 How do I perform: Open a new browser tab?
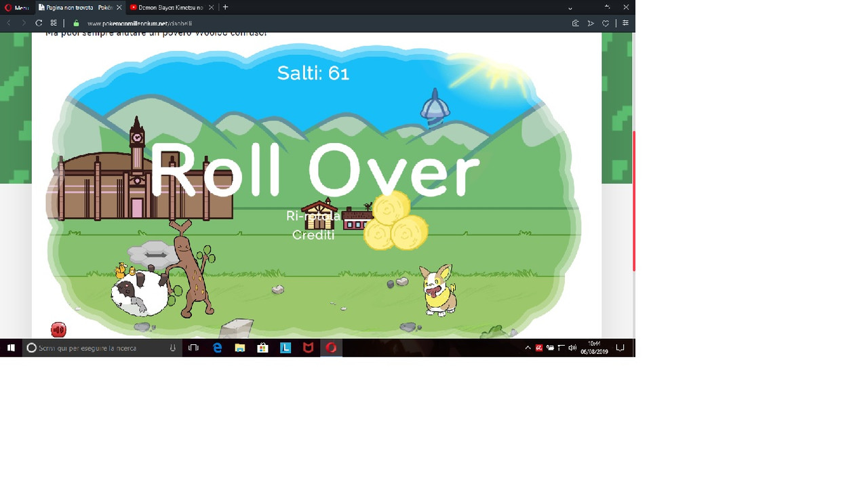click(x=225, y=7)
